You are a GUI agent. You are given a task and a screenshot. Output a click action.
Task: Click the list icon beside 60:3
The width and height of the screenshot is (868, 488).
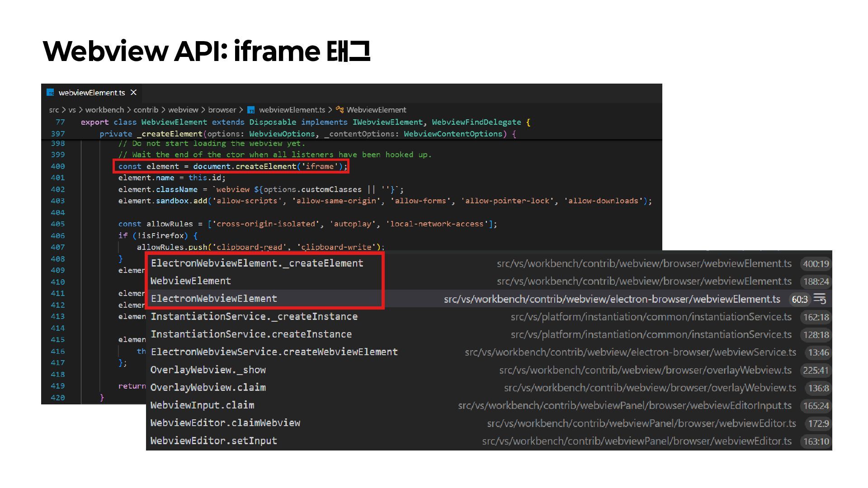[x=820, y=299]
